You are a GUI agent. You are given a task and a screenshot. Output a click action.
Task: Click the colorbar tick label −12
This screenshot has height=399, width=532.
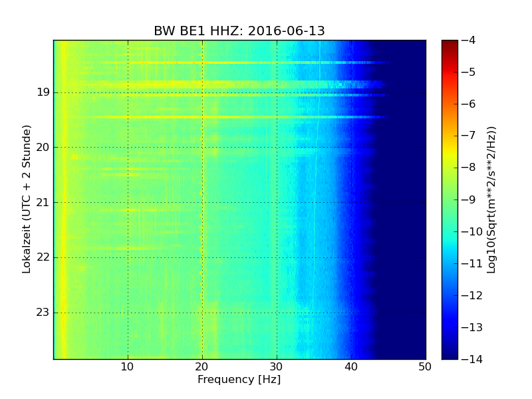[x=472, y=295]
